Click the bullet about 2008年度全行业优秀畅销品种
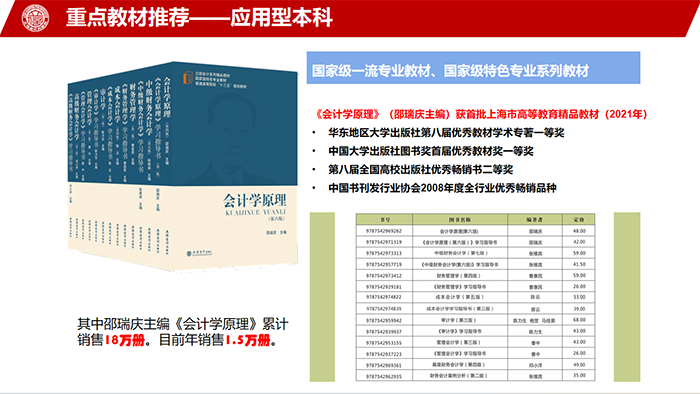 [x=442, y=188]
